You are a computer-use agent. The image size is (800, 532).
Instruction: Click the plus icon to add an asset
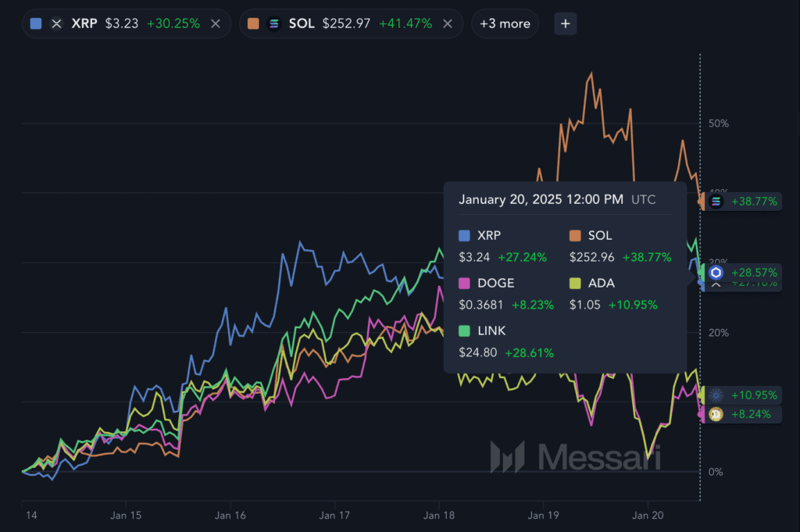point(566,23)
